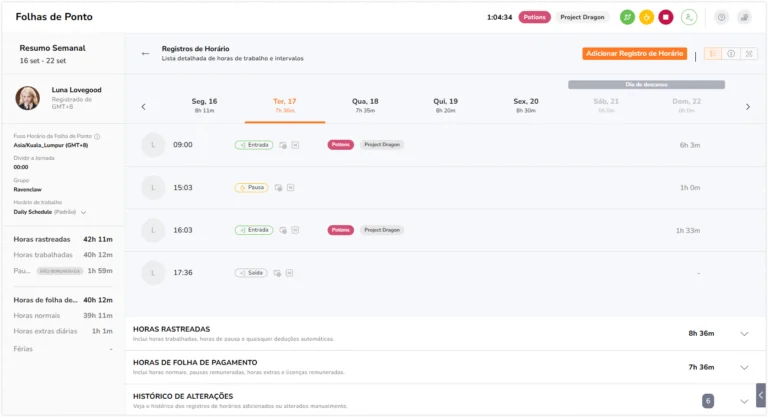
Task: Click the L avatar on the 09:00 row
Action: coord(153,145)
